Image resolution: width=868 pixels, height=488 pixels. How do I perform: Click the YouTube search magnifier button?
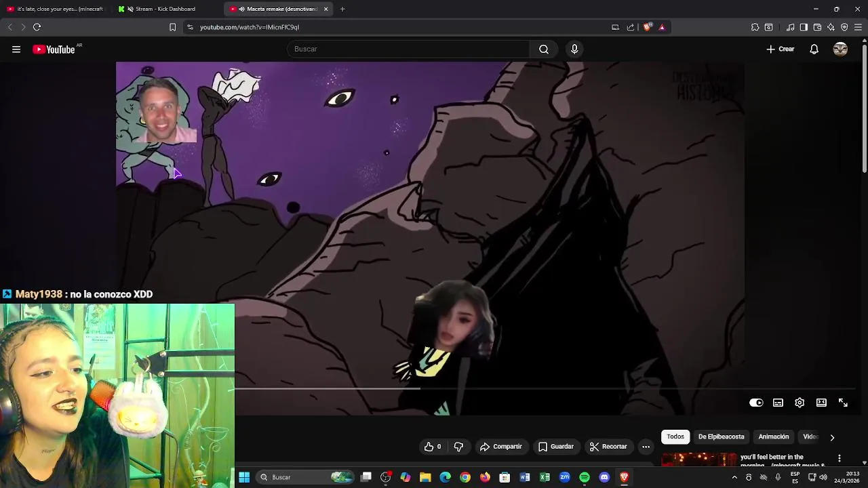(544, 49)
